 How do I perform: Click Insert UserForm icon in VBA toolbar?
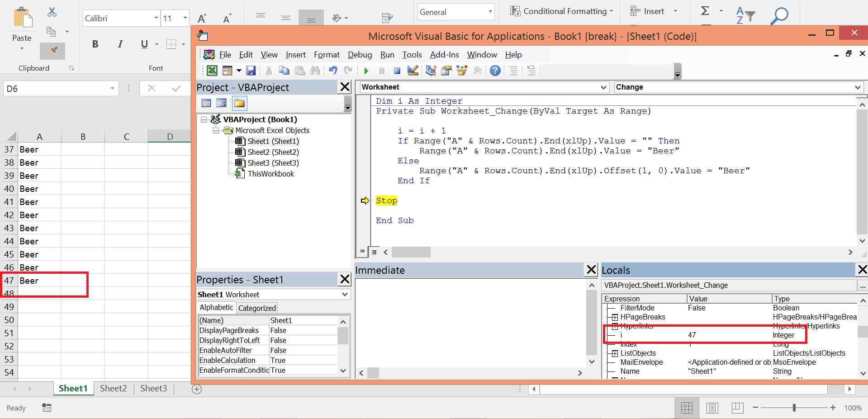(227, 71)
